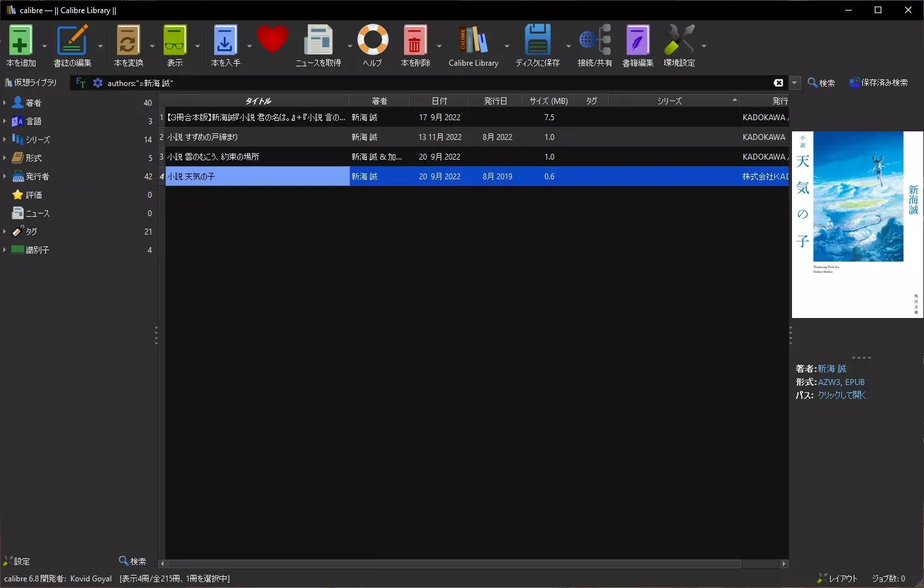Screen dimensions: 924x588
Task: Expand the 著者 category in tag browser
Action: coord(5,102)
